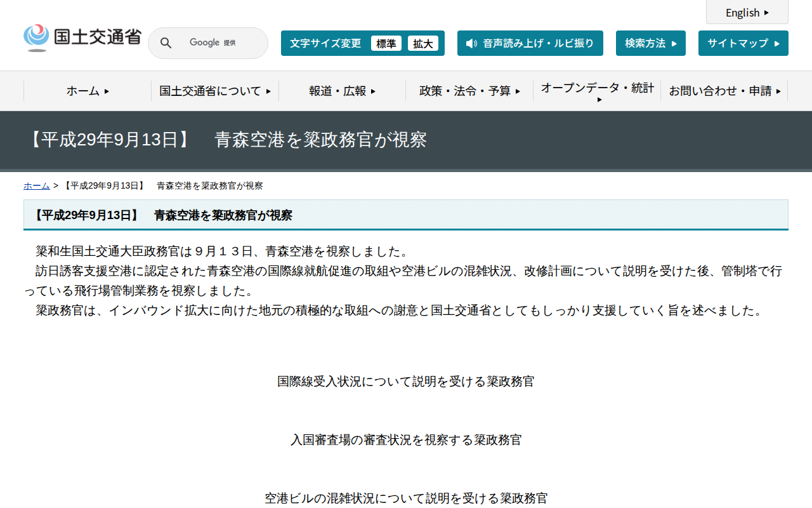Click the ホーム breadcrumb link
Image resolution: width=812 pixels, height=508 pixels.
(36, 185)
